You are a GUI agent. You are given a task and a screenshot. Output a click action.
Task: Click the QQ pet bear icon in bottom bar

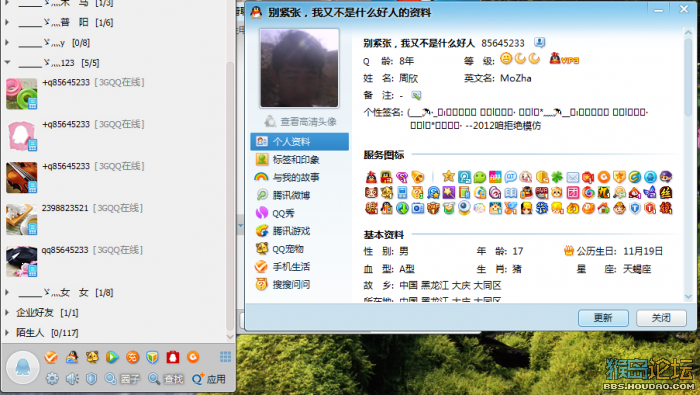click(x=92, y=357)
